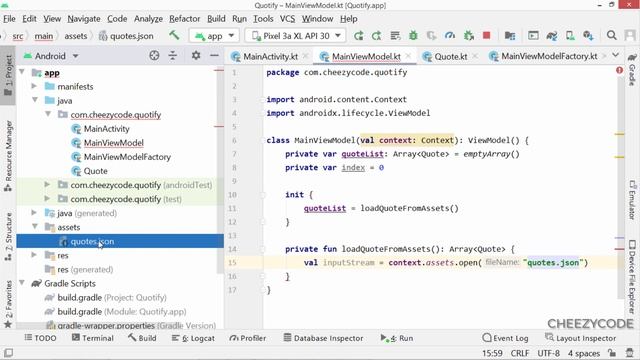Screen dimensions: 640x360
Task: Collapse the java folder
Action: click(35, 100)
